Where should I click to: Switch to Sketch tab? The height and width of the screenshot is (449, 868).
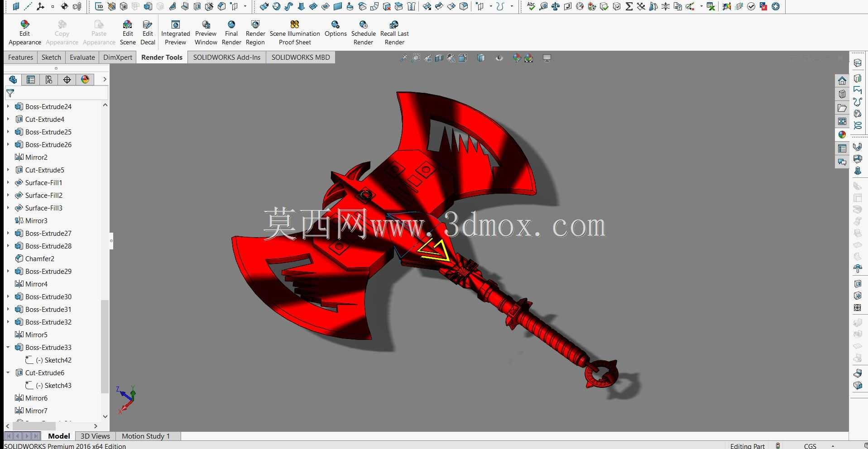click(51, 57)
